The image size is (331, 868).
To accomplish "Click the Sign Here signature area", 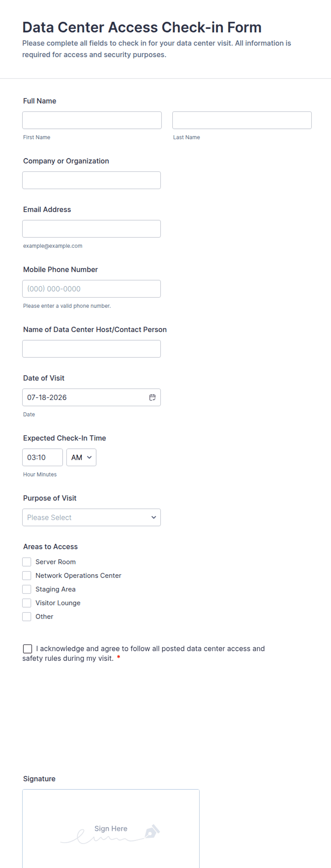I will coord(111,829).
